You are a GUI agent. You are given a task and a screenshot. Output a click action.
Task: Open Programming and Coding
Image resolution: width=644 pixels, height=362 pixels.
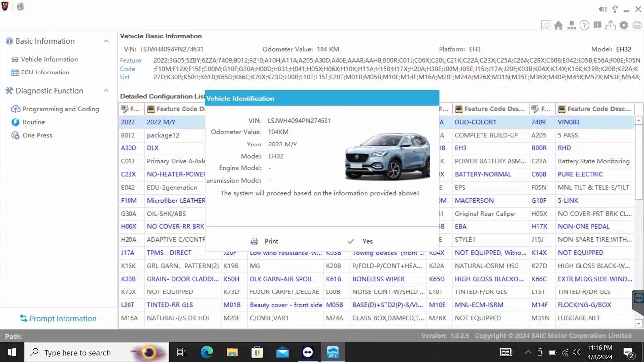(61, 109)
